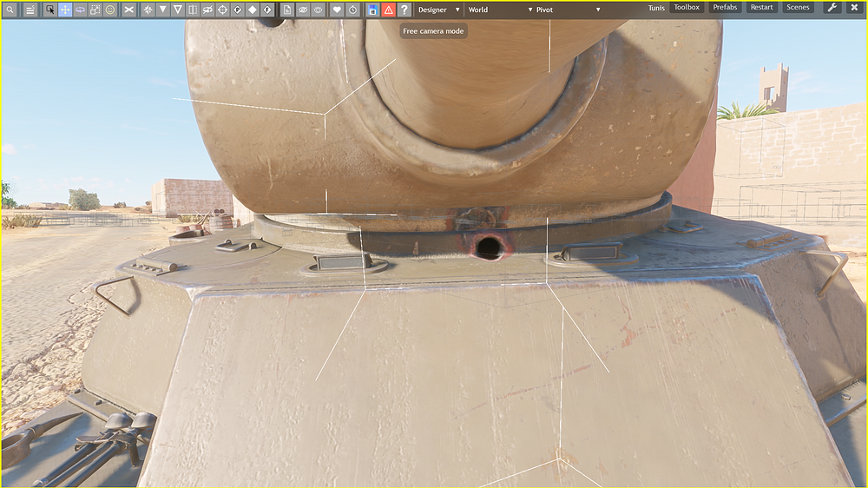The height and width of the screenshot is (488, 868).
Task: Click the filled downward triangle icon
Action: [x=163, y=10]
